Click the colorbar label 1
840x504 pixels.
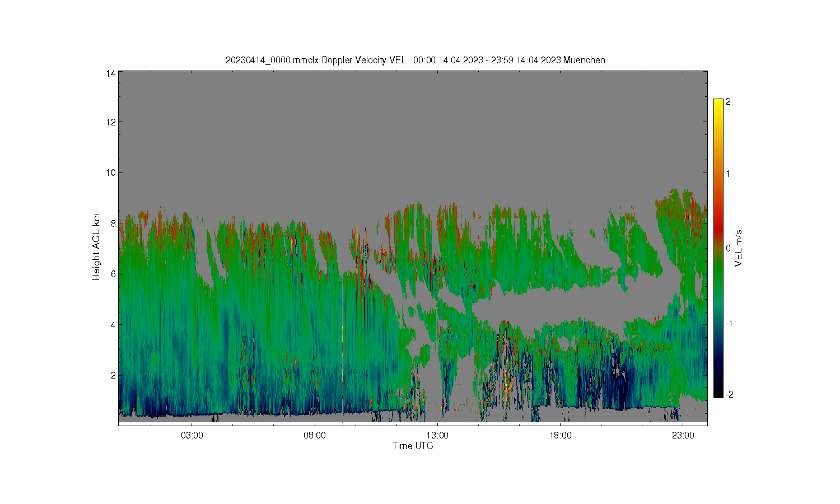[x=728, y=174]
